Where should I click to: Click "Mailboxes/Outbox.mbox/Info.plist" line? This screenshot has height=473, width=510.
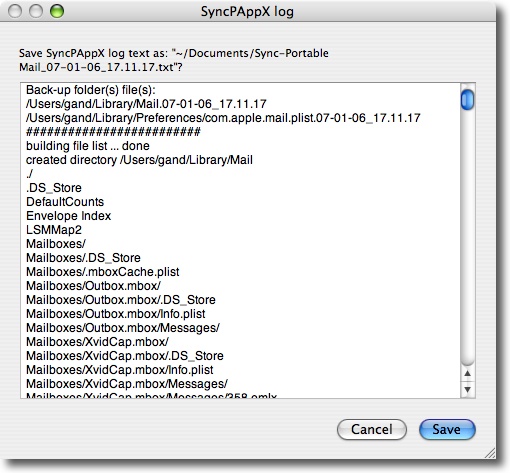[116, 314]
